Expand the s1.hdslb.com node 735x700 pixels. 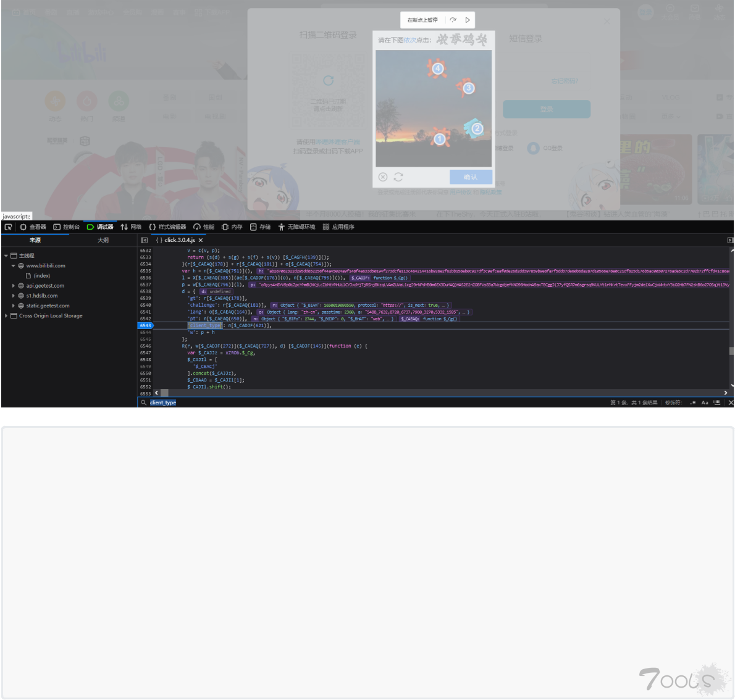[x=14, y=296]
